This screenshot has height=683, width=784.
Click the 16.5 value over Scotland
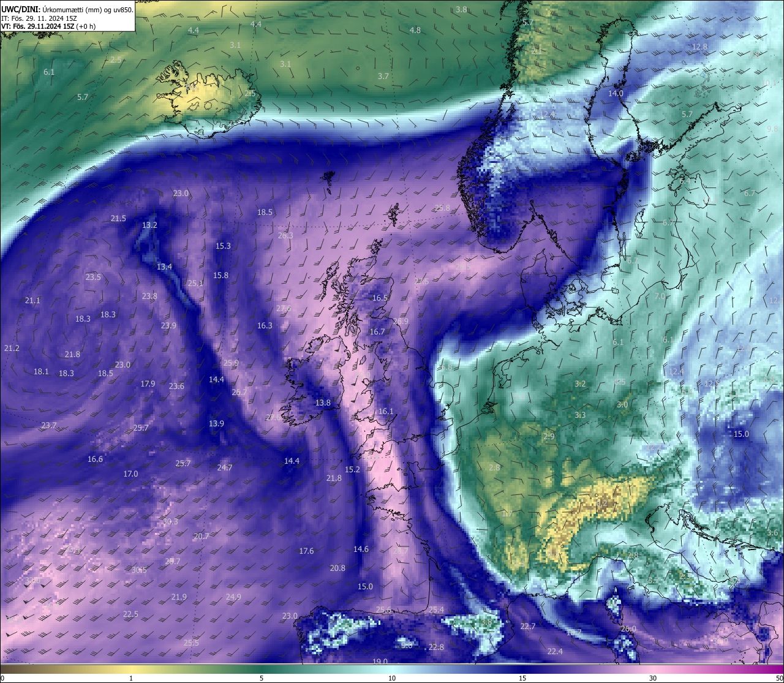pos(380,298)
